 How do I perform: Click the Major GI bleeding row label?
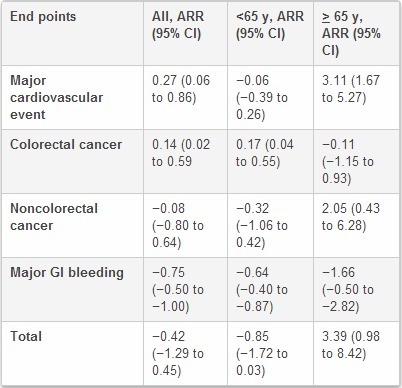(x=73, y=289)
